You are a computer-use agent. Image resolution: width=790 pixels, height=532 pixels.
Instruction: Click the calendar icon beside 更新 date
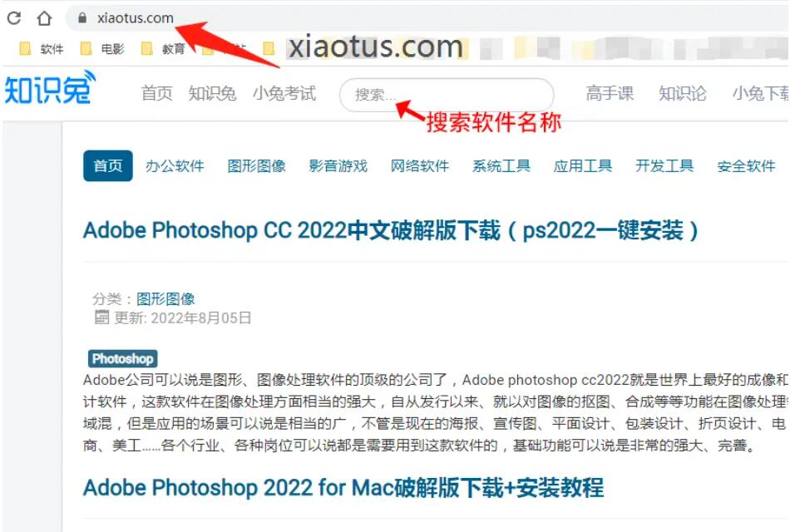(101, 318)
